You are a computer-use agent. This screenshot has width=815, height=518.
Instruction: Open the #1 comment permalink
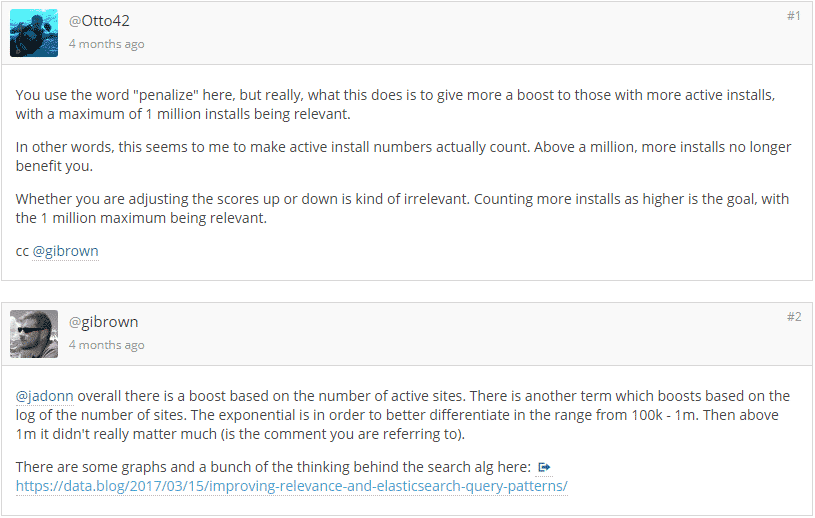(794, 16)
